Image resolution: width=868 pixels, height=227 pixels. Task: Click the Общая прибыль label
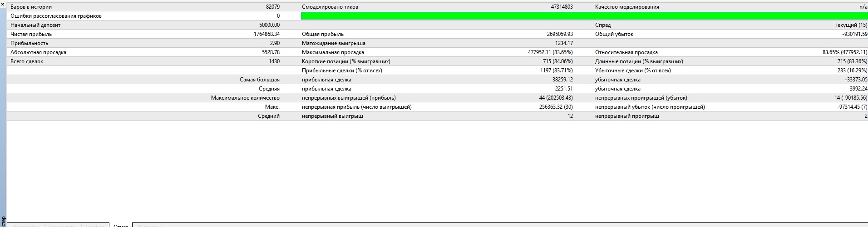tap(323, 34)
